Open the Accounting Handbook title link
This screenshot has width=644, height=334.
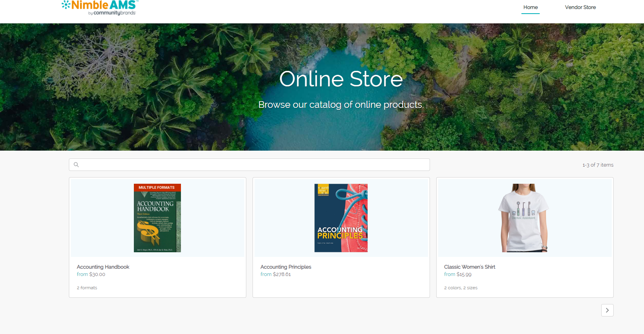pyautogui.click(x=103, y=267)
